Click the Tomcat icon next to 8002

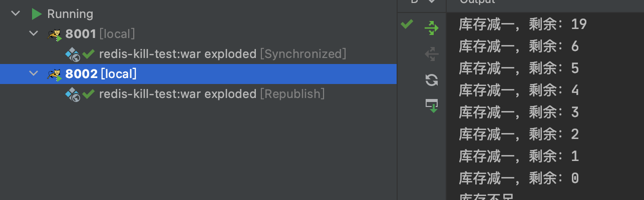pos(54,74)
